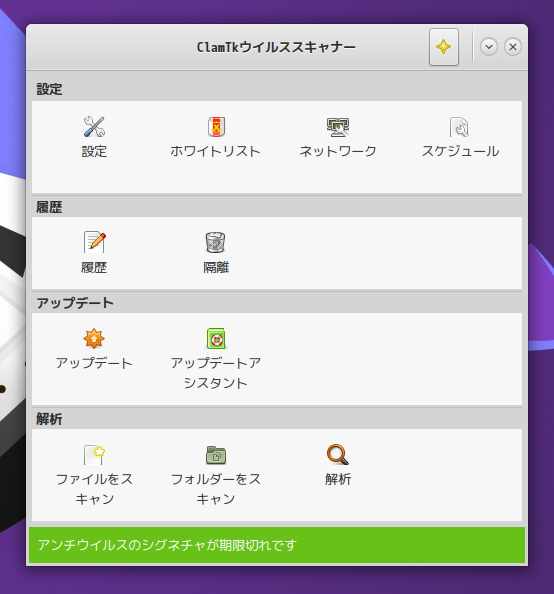
Task: Open the 履歴 history notepad icon
Action: pos(94,242)
